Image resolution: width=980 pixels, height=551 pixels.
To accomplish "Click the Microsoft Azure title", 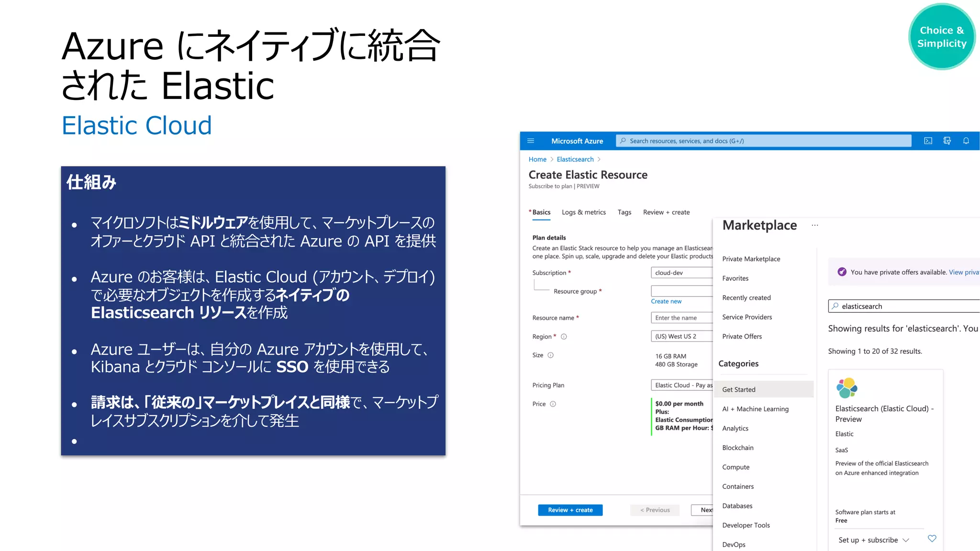I will (x=577, y=141).
